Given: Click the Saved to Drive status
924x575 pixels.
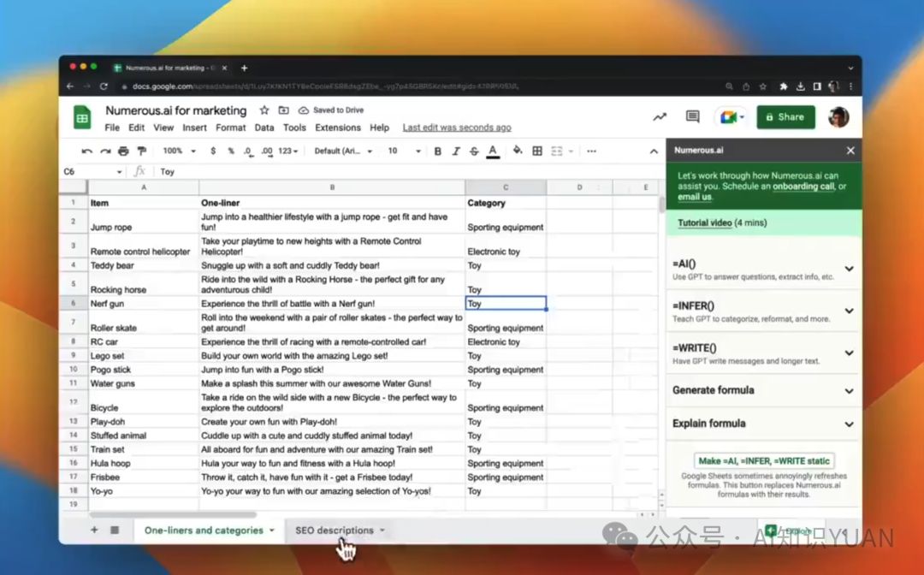Looking at the screenshot, I should [x=331, y=110].
